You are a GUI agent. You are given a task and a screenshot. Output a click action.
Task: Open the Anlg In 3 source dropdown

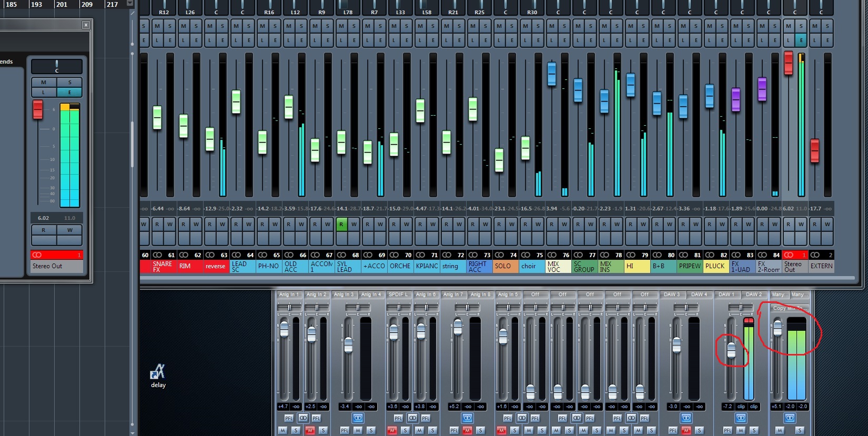344,295
